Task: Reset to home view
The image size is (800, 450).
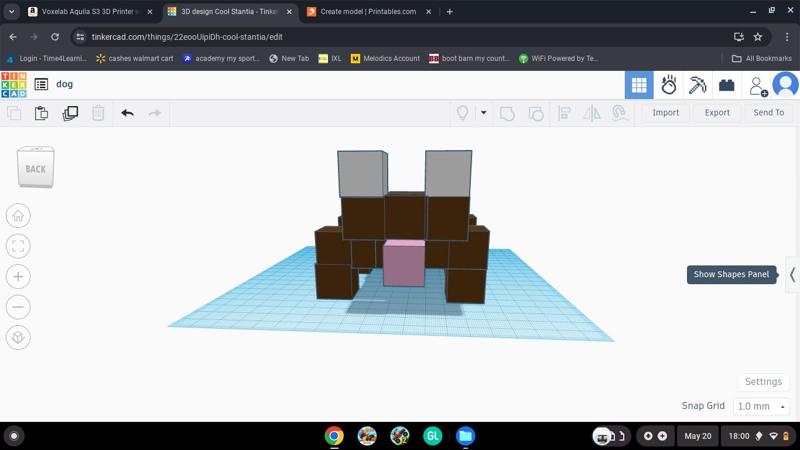Action: [18, 216]
